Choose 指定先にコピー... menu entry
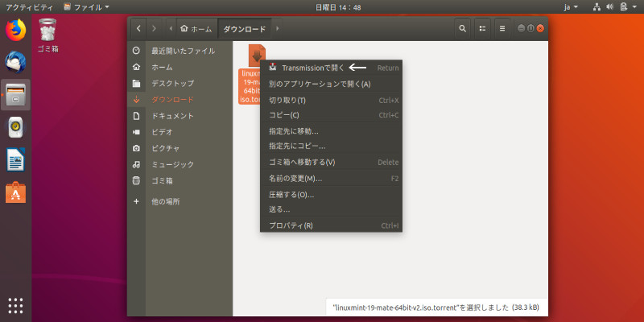644x322 pixels. [331, 146]
